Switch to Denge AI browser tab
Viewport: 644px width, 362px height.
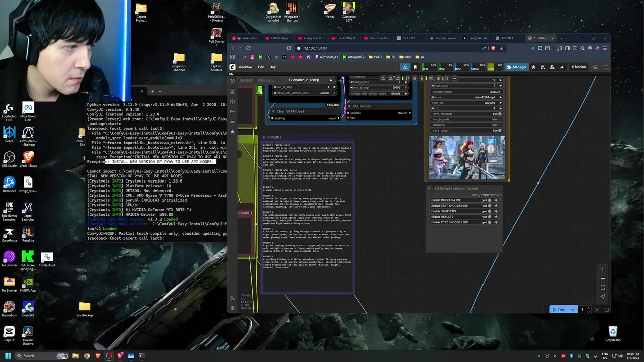click(x=476, y=38)
